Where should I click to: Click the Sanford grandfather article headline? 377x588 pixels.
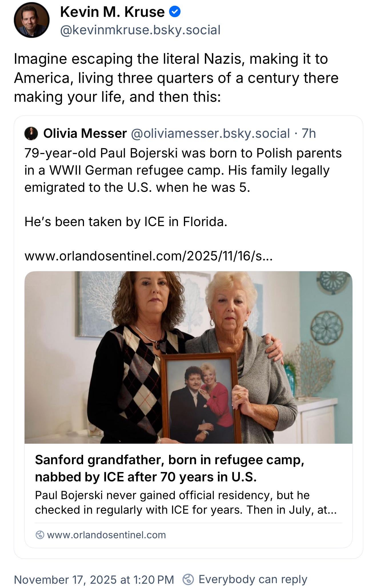coord(169,468)
